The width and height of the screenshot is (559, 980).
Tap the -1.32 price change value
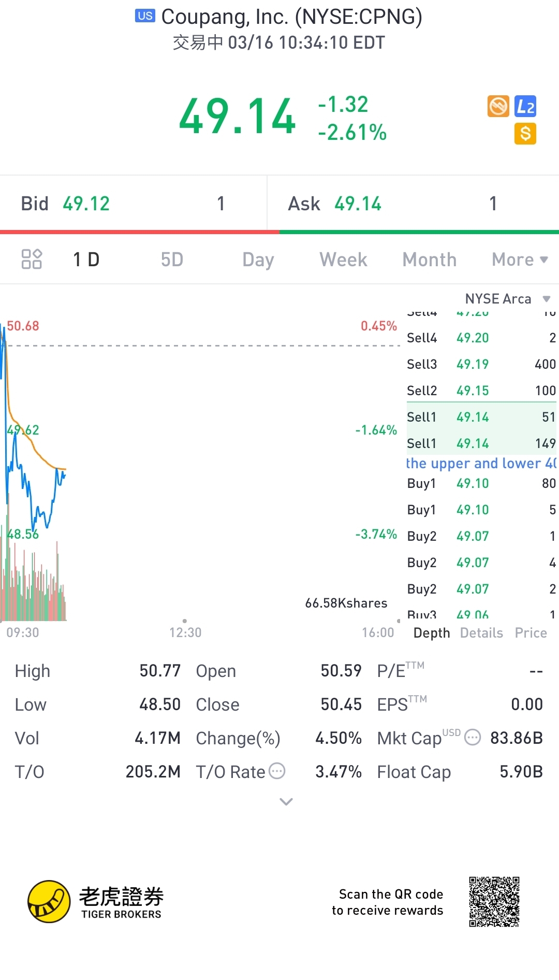click(x=343, y=105)
